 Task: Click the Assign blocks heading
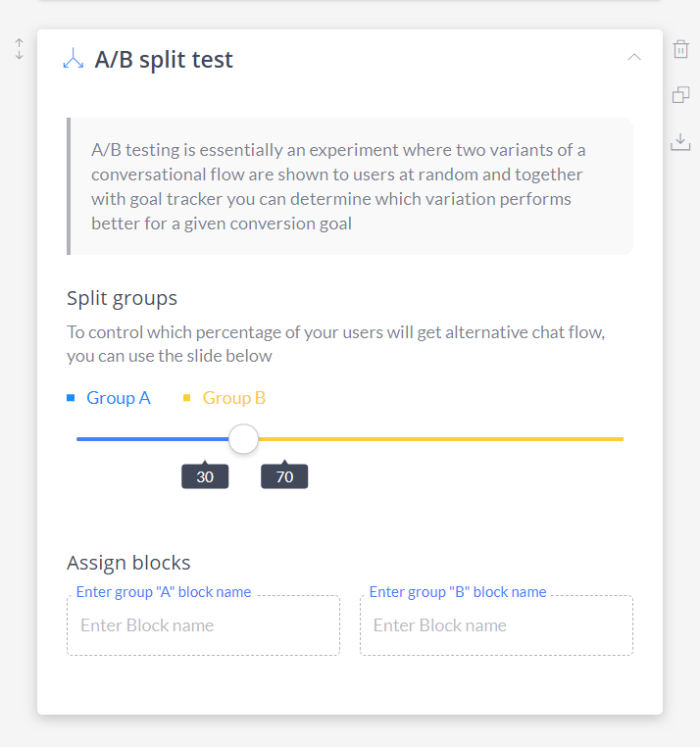tap(128, 563)
